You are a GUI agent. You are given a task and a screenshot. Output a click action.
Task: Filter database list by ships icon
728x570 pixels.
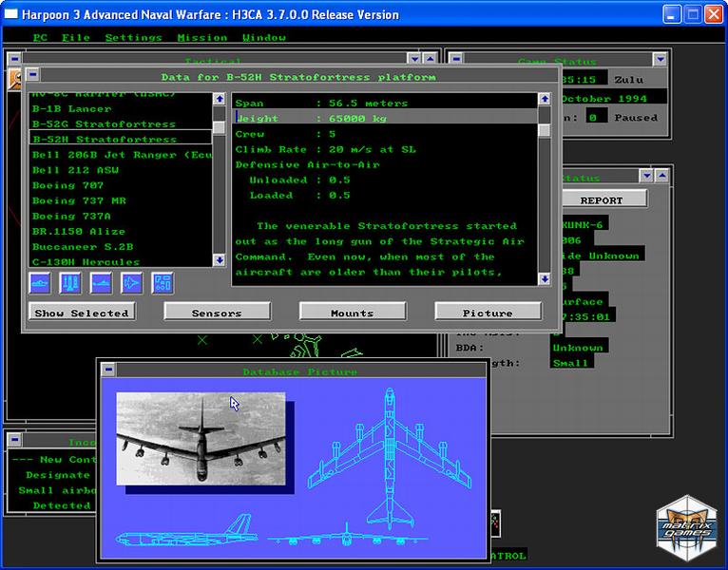(x=41, y=282)
